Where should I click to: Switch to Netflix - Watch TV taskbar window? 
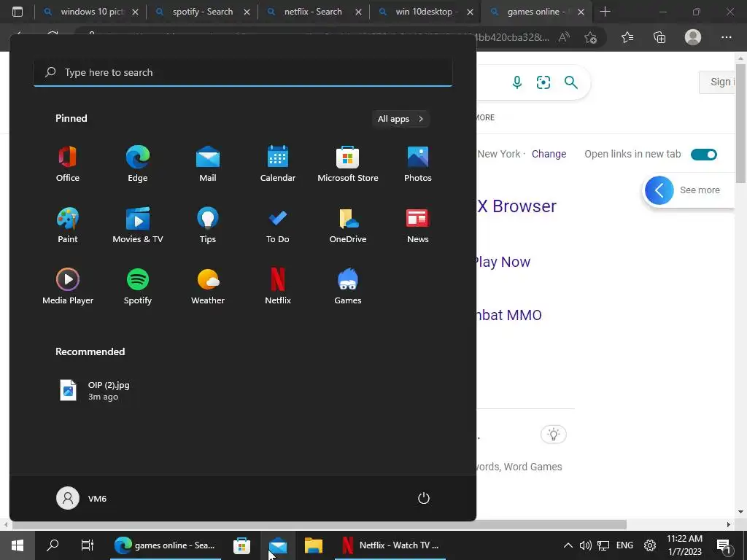pyautogui.click(x=390, y=545)
